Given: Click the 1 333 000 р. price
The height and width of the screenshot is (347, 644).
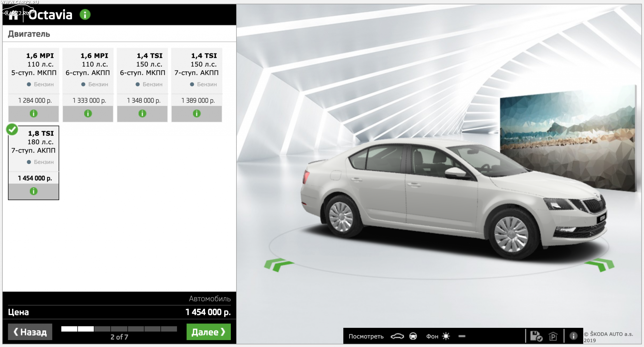Looking at the screenshot, I should 89,100.
